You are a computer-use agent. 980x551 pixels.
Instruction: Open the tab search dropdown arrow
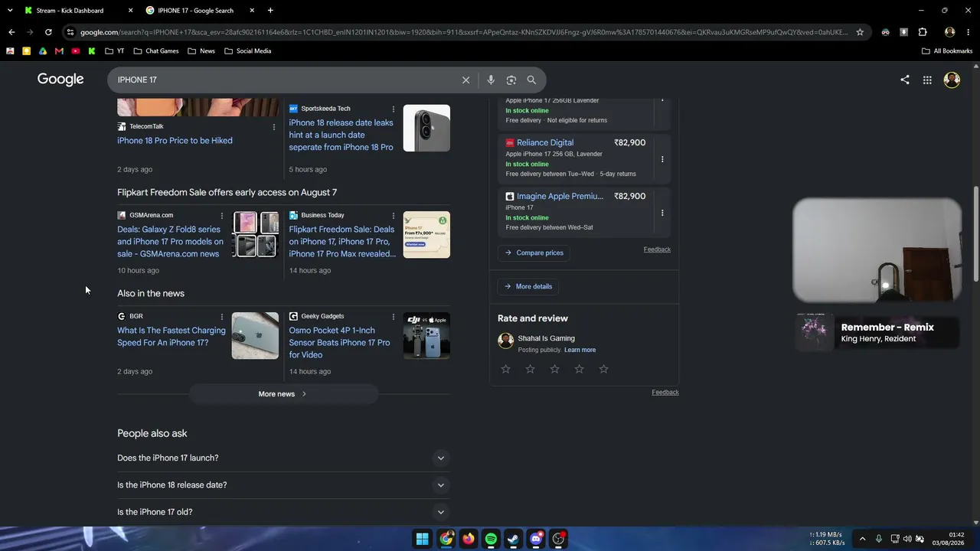click(10, 11)
